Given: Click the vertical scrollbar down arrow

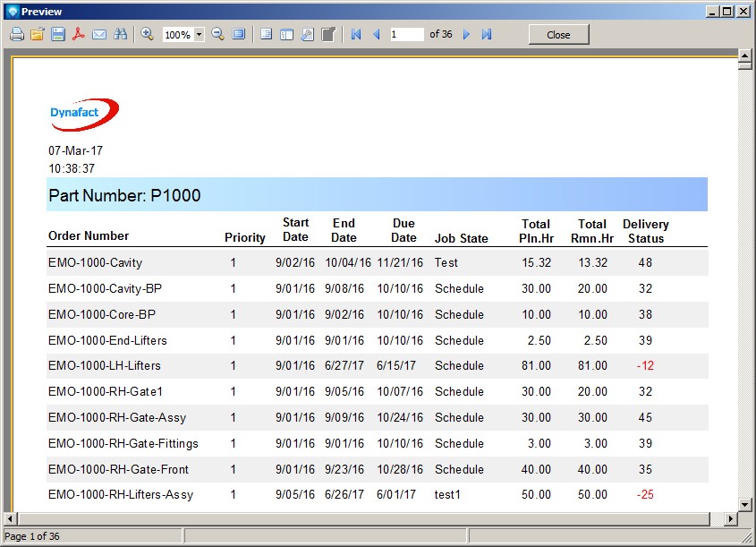Looking at the screenshot, I should [x=744, y=505].
